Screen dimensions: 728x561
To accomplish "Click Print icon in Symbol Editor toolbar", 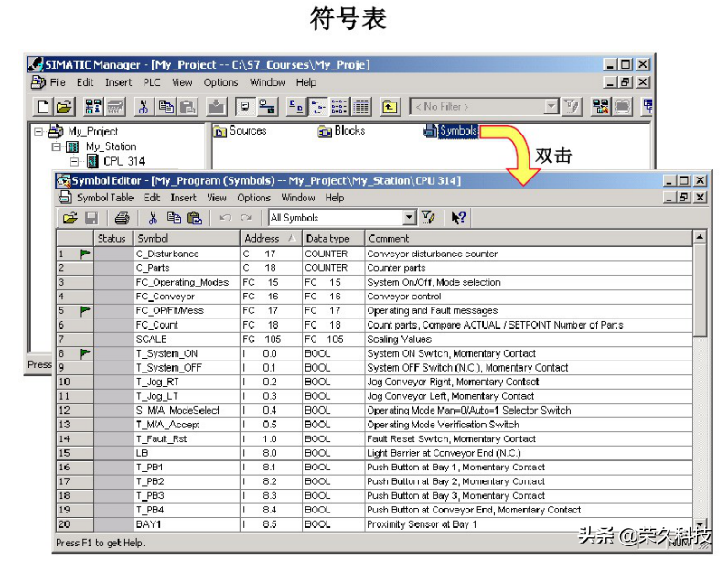I will tap(123, 218).
